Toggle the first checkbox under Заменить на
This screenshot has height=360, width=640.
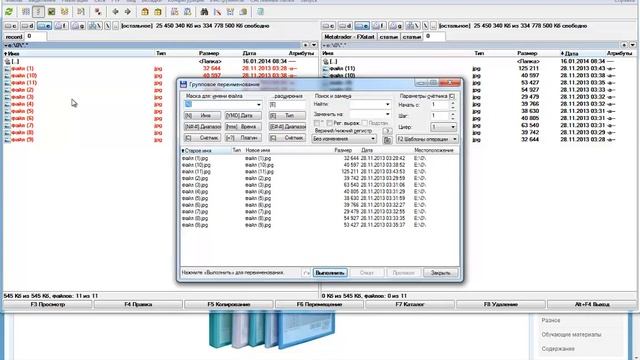click(x=316, y=123)
